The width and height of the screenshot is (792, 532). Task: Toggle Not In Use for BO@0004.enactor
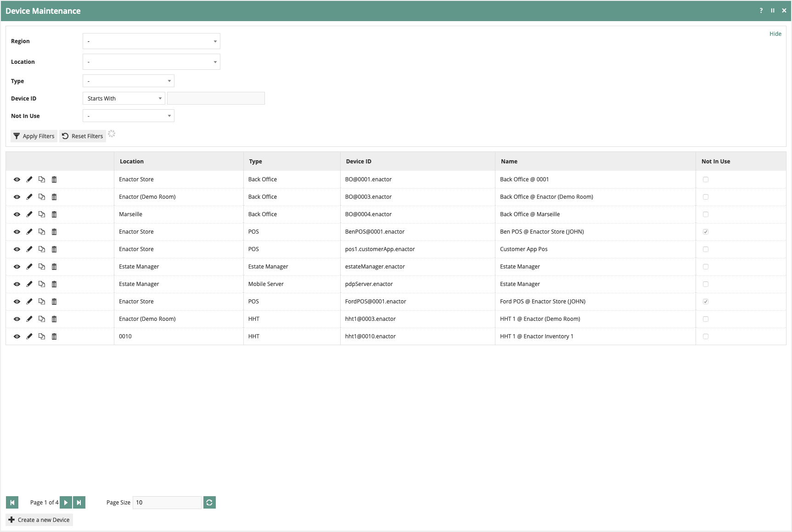[706, 214]
